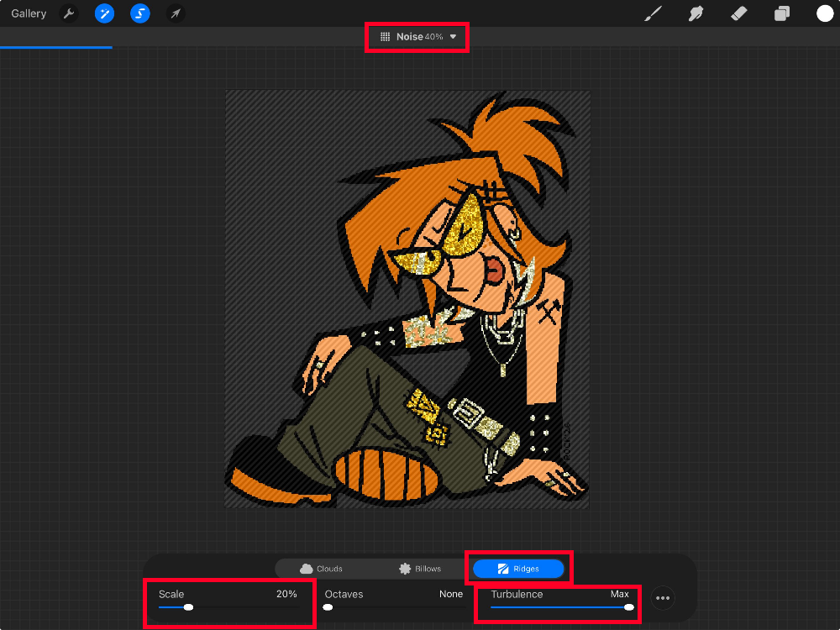
Task: Switch noise type to Clouds
Action: pos(322,569)
